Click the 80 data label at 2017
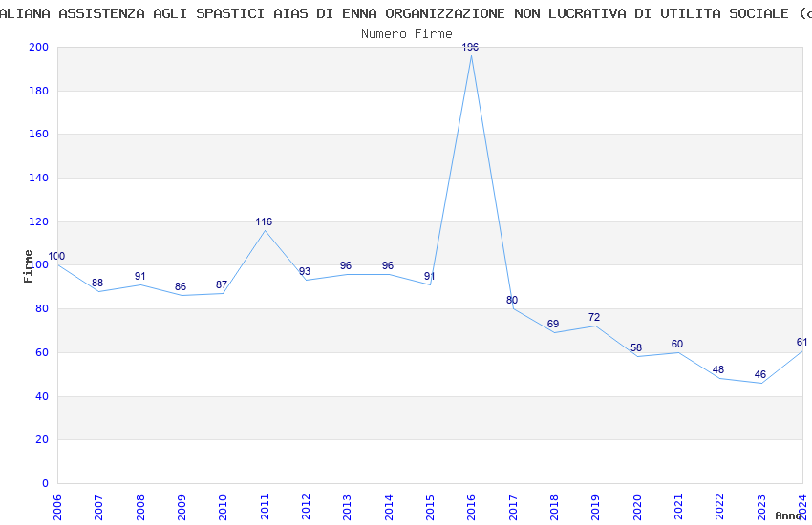The height and width of the screenshot is (525, 812). (x=512, y=300)
